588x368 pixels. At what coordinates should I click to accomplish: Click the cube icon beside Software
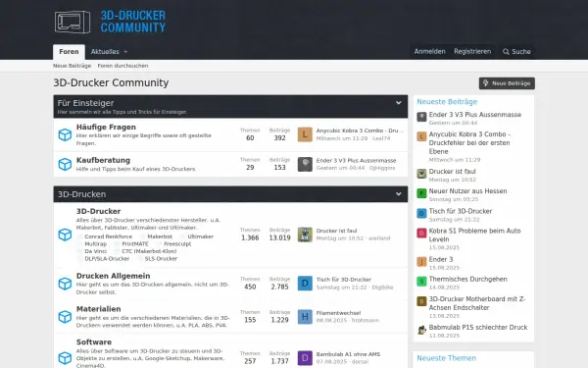pos(65,358)
